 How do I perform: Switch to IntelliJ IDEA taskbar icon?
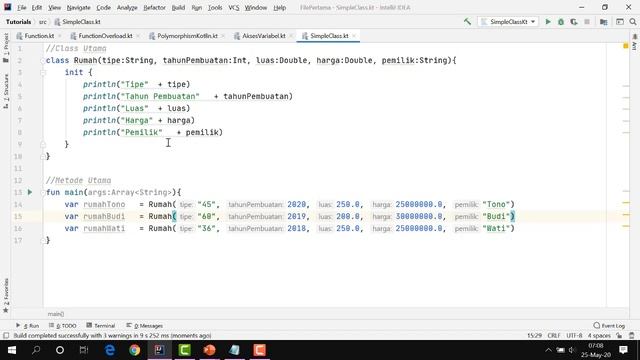click(160, 350)
